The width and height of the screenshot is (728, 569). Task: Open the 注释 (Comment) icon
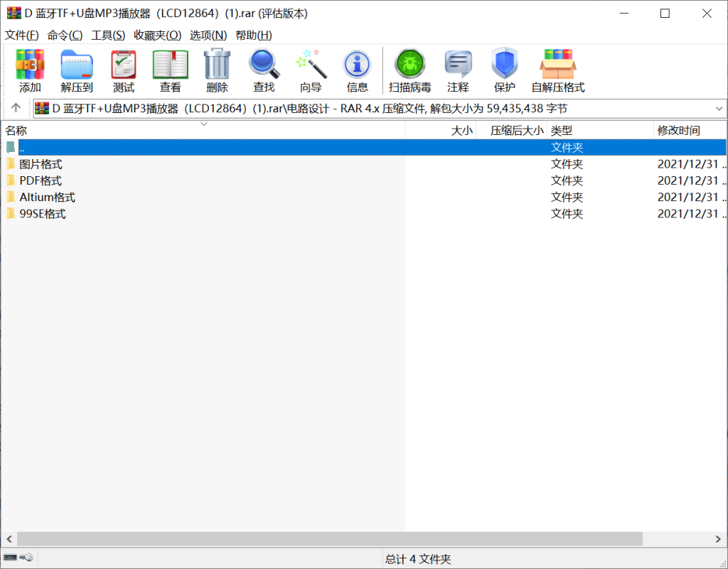click(x=458, y=65)
